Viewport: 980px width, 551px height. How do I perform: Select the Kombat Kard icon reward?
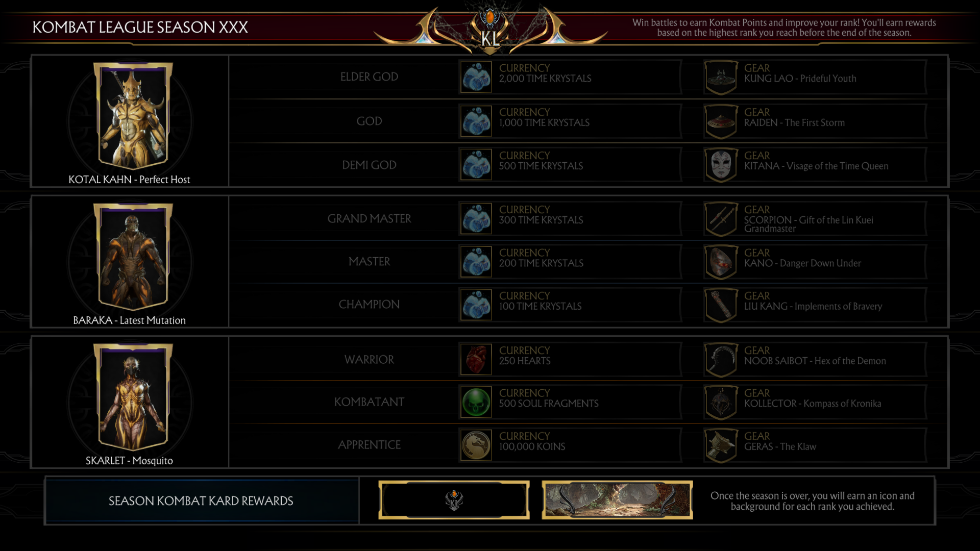point(454,500)
